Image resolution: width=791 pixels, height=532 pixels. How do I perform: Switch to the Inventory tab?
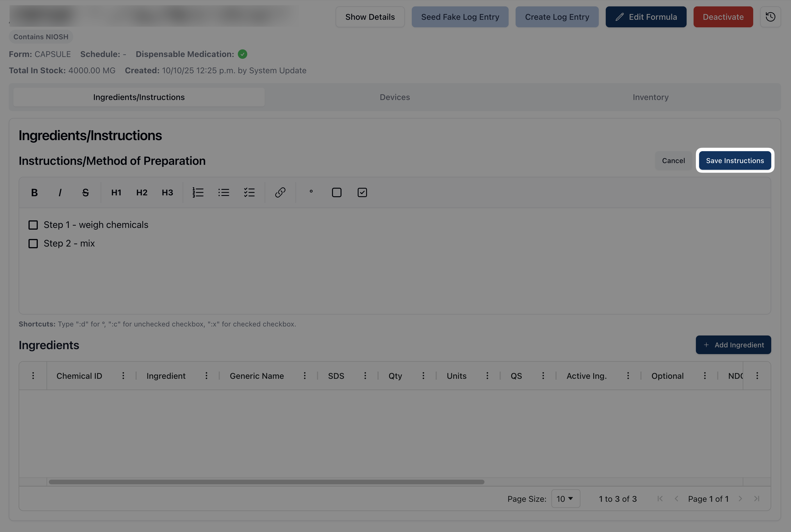click(x=650, y=97)
